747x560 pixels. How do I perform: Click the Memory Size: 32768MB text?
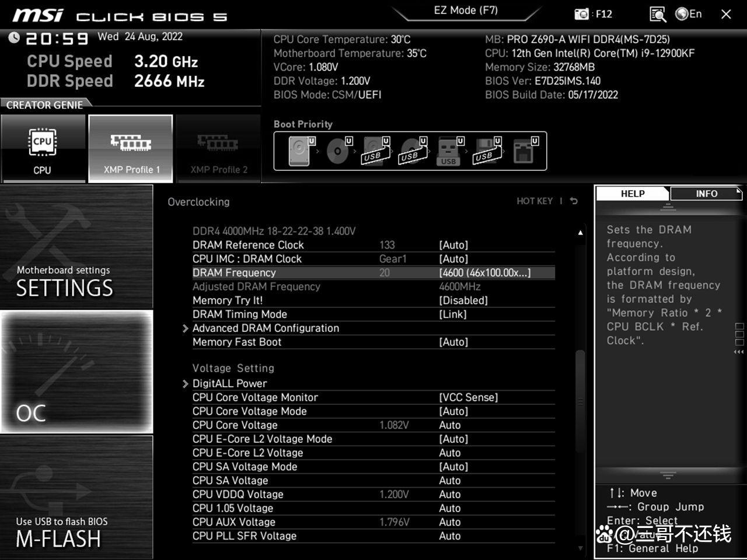pyautogui.click(x=540, y=67)
